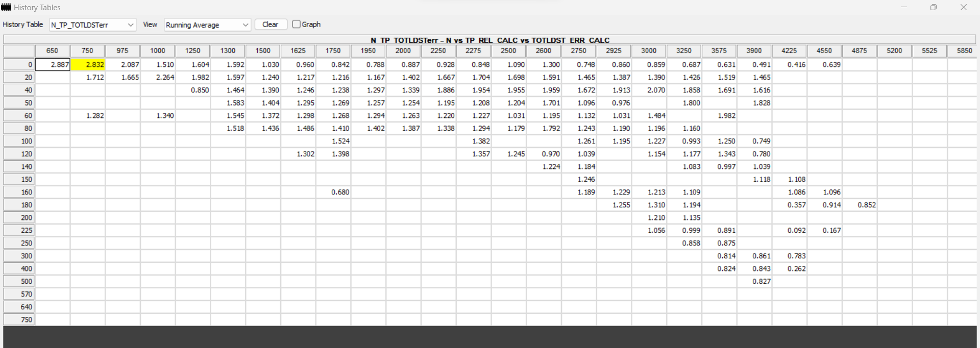980x348 pixels.
Task: Select the cell with value 2.264
Action: coord(158,78)
